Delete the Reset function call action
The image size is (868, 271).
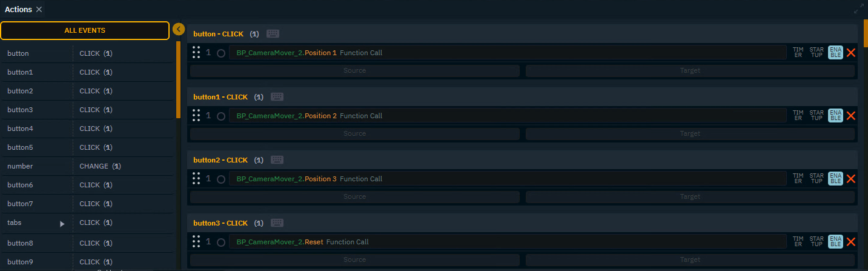point(850,242)
